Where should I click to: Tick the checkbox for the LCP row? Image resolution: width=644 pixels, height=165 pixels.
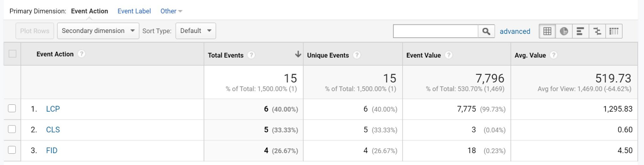coord(12,108)
